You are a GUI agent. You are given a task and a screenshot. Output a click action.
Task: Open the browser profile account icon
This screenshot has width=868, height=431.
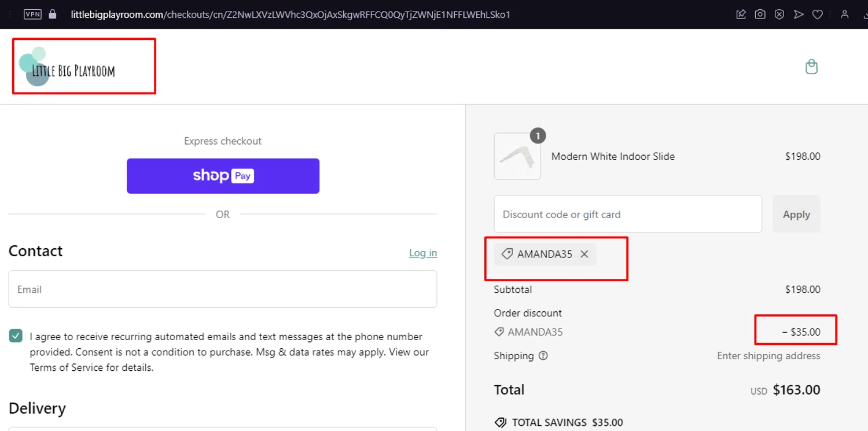(x=845, y=14)
